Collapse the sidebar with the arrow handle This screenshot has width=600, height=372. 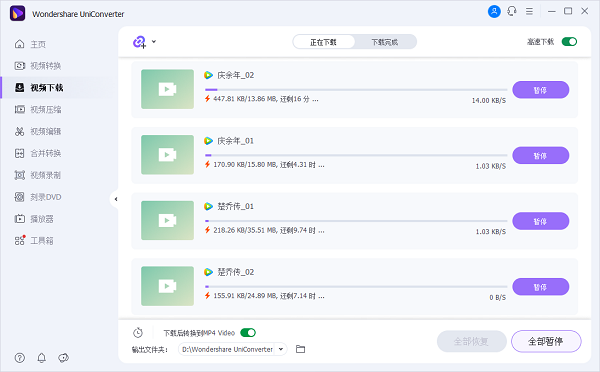tap(116, 199)
